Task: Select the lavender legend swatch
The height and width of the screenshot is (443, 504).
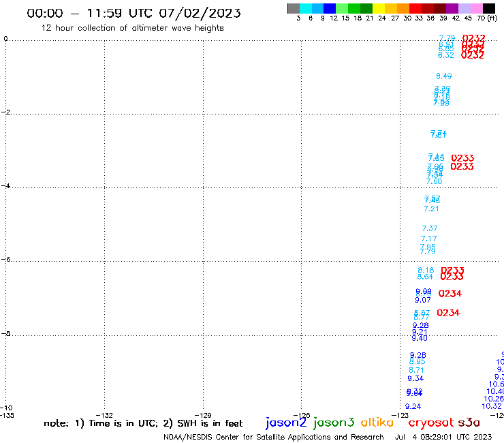Action: tap(464, 8)
